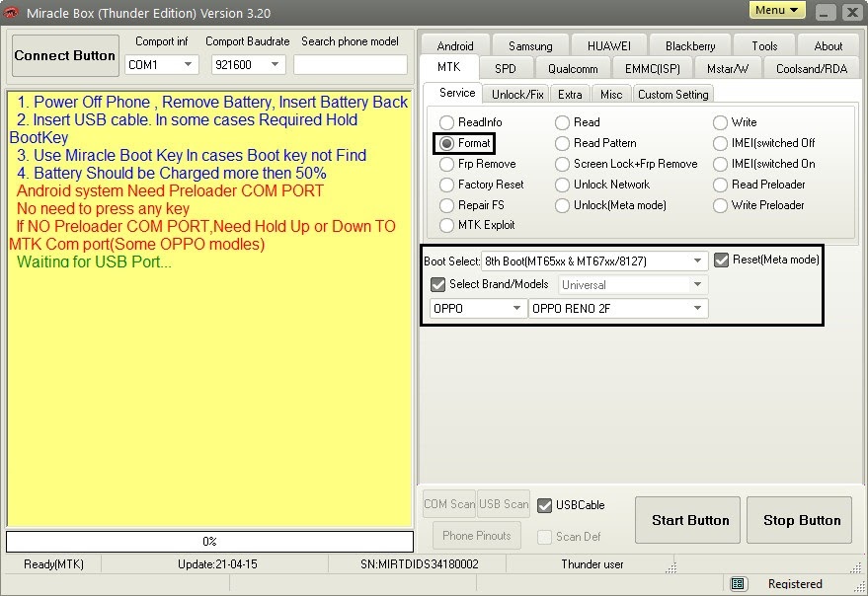Select the Unlock(Meta mode) radio option

tap(610, 205)
